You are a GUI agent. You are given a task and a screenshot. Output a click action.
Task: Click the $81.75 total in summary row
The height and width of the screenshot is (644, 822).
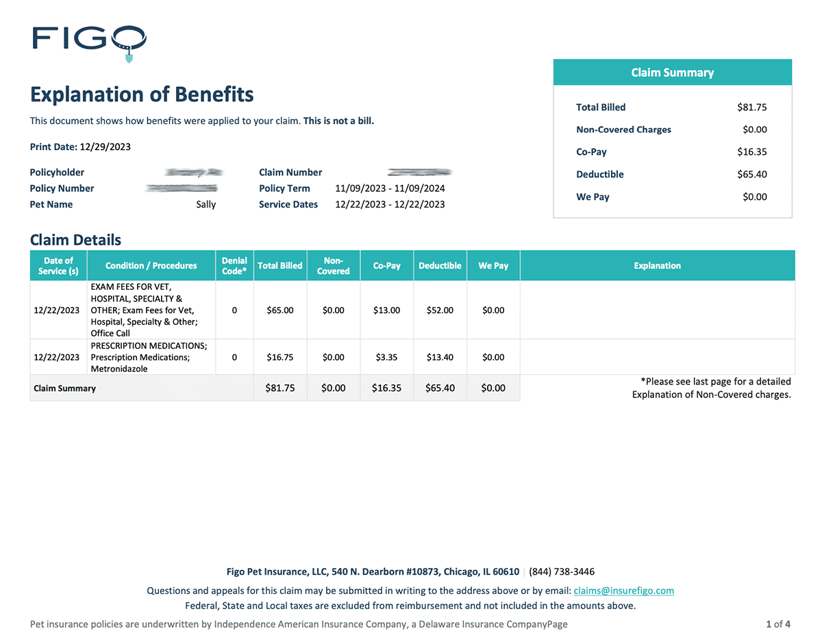tap(280, 388)
